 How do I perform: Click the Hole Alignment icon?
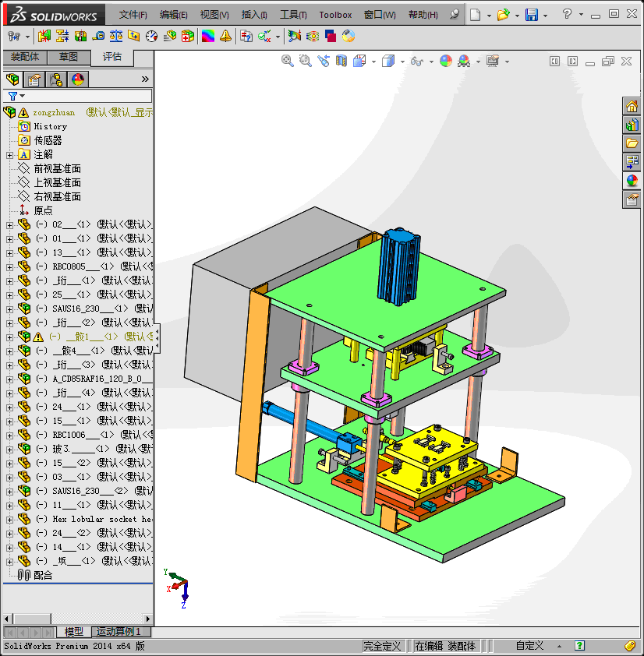(x=80, y=37)
